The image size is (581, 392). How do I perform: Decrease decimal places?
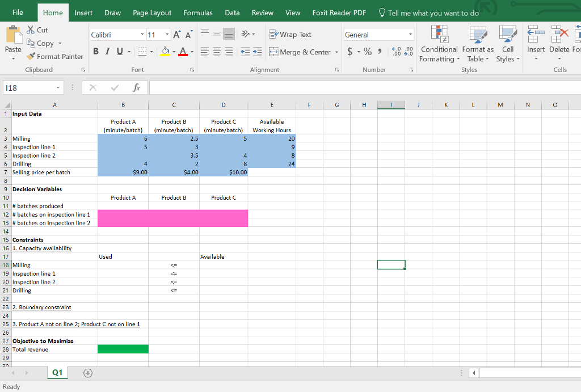[409, 52]
